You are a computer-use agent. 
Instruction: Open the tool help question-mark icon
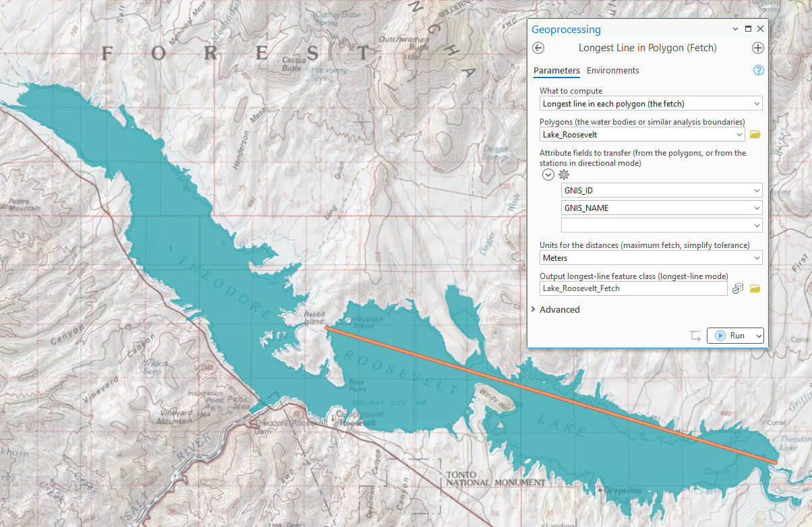pos(758,70)
